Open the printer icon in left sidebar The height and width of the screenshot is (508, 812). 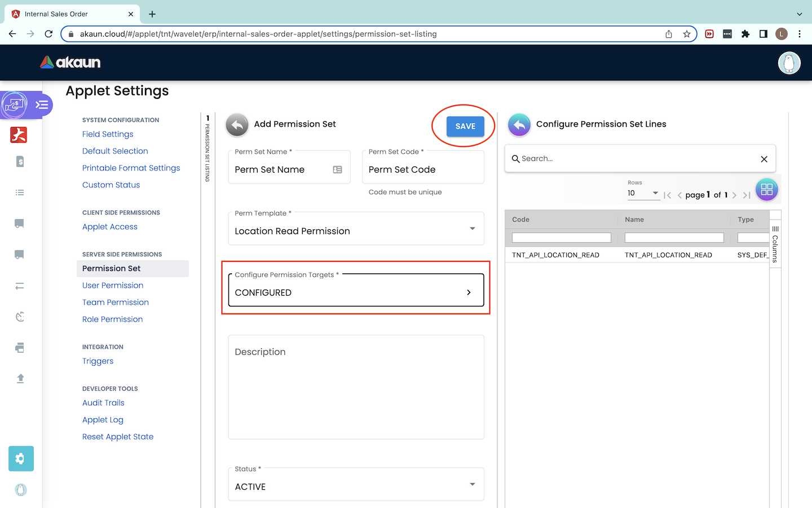(x=20, y=348)
